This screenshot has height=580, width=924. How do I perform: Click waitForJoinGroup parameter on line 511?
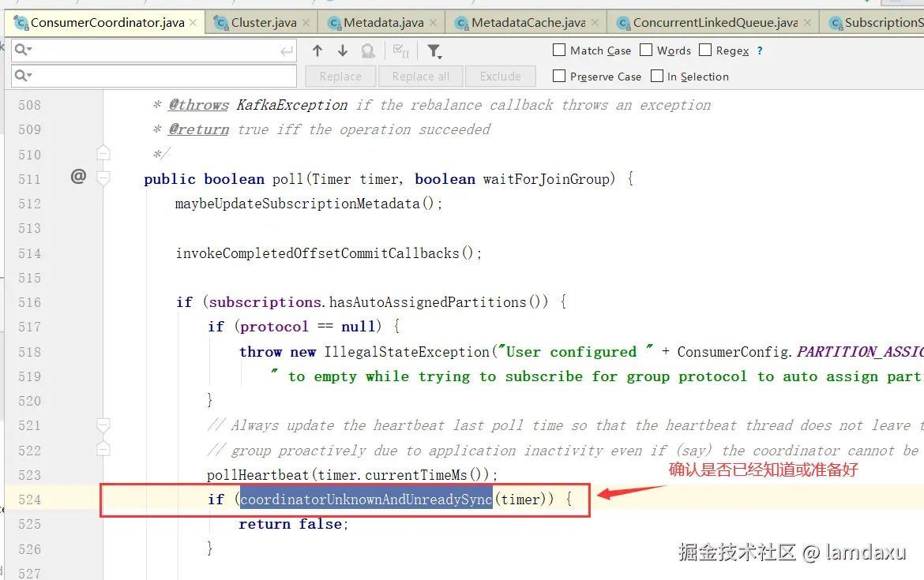[547, 179]
